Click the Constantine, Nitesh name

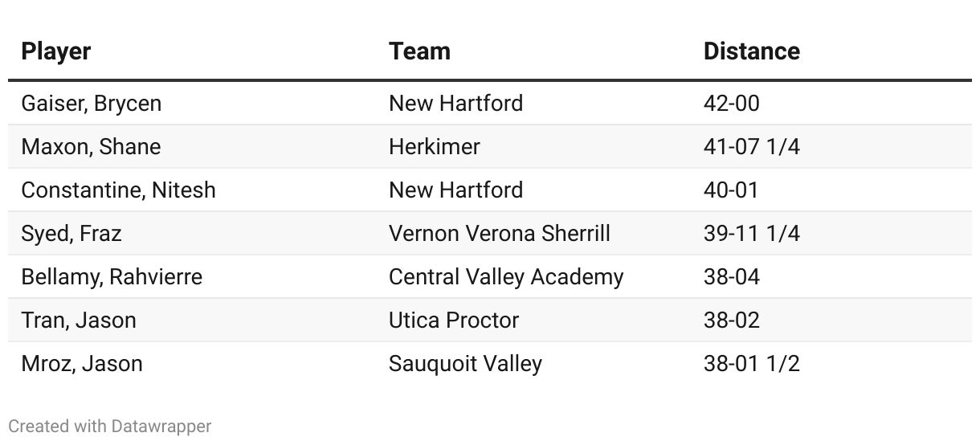click(119, 190)
